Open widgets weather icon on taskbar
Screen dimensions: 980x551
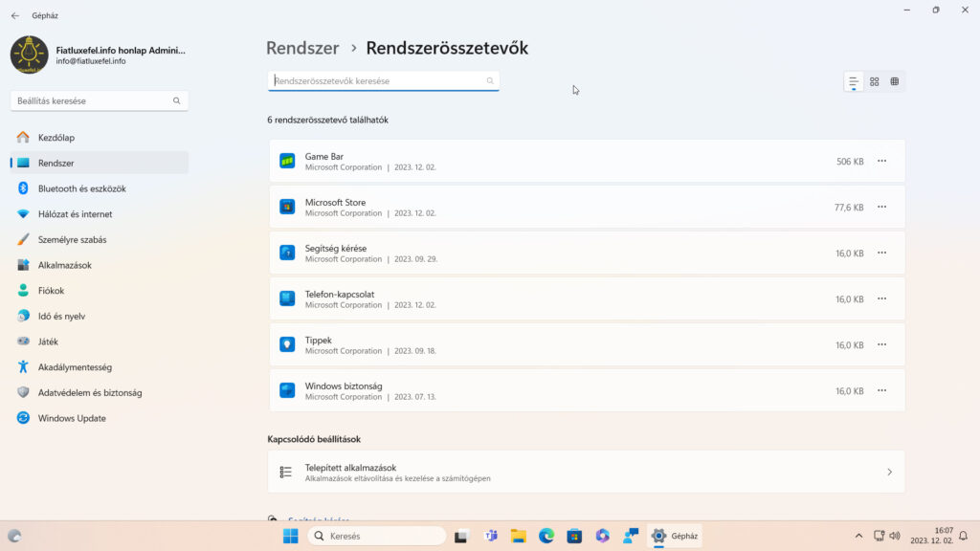click(14, 536)
